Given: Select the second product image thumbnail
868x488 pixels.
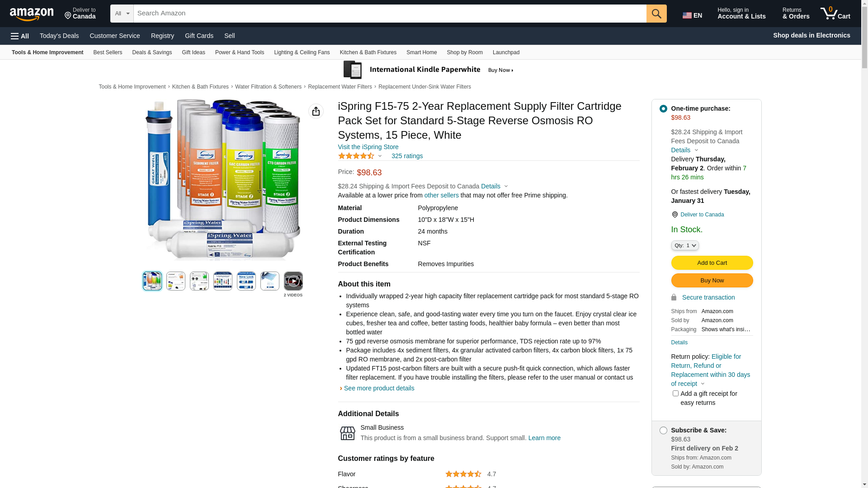Looking at the screenshot, I should (x=176, y=281).
